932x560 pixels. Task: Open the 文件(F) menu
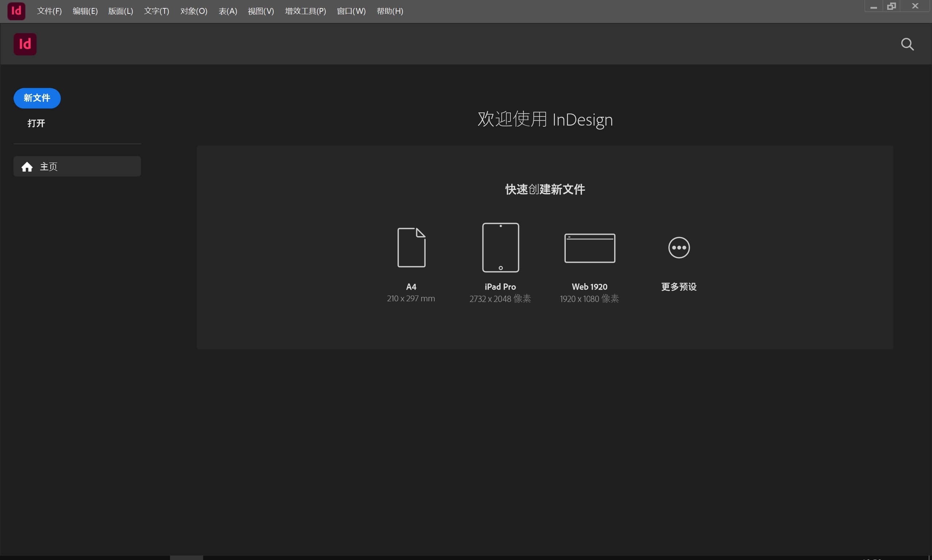(x=49, y=11)
